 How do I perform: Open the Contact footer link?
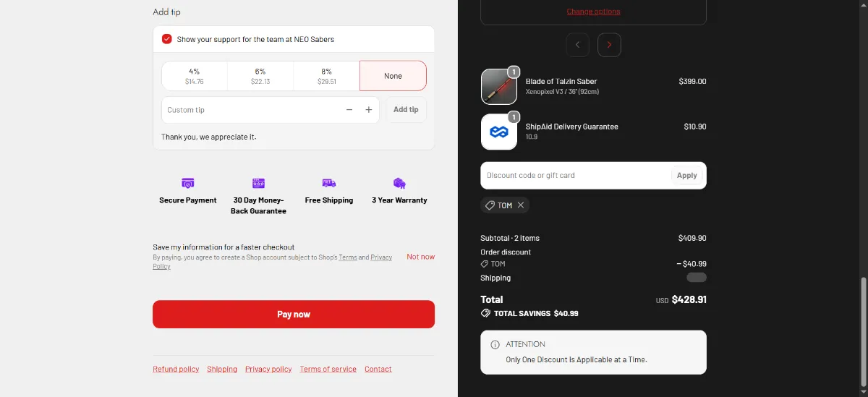click(x=378, y=369)
